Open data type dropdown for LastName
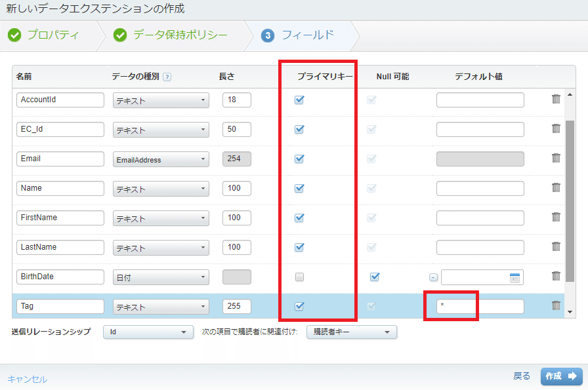This screenshot has height=390, width=588. tap(161, 248)
